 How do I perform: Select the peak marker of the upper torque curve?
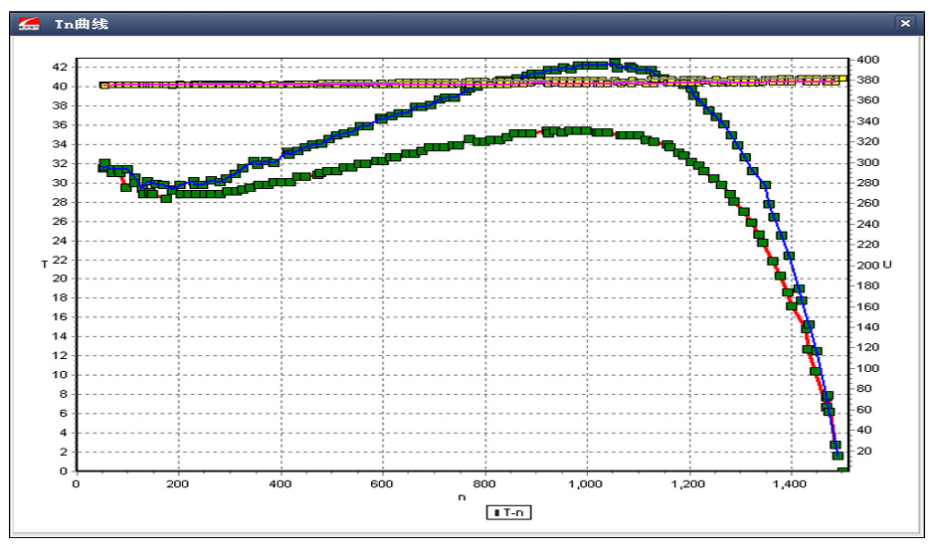point(614,63)
